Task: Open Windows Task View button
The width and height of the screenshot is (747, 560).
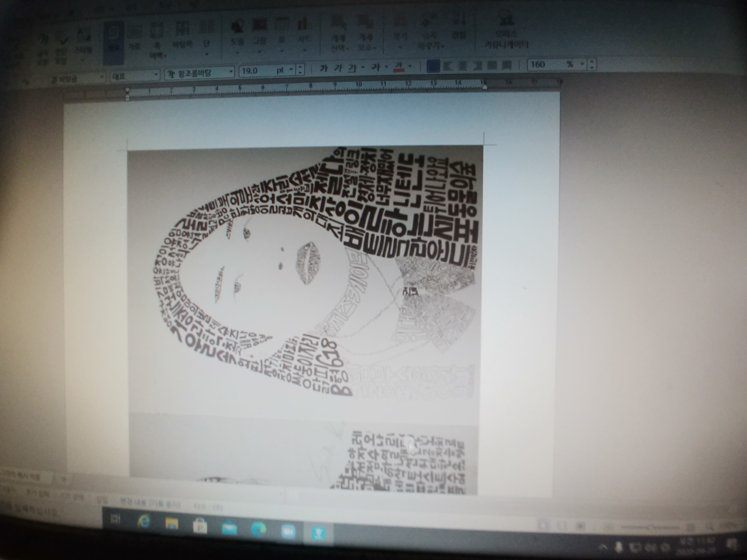Action: [115, 519]
